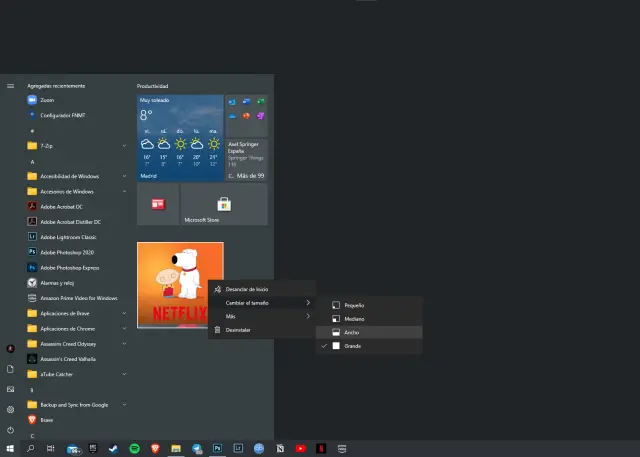Open Settings gear in Start sidebar
640x457 pixels.
(x=10, y=409)
